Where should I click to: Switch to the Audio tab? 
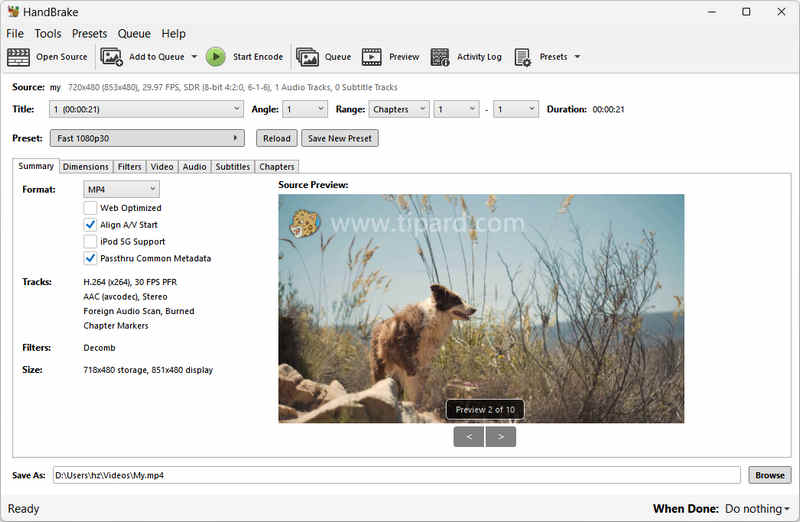coord(194,167)
